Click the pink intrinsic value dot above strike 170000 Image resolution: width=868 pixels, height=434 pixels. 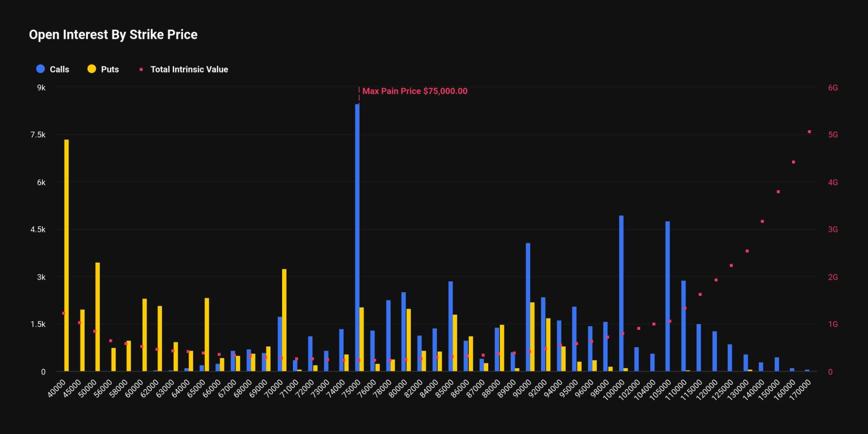tap(809, 132)
